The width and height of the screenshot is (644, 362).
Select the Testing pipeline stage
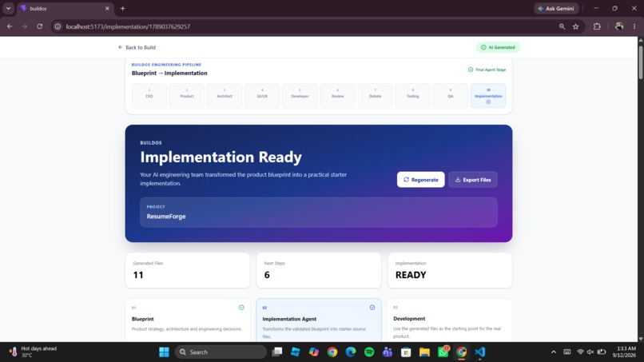pos(413,95)
